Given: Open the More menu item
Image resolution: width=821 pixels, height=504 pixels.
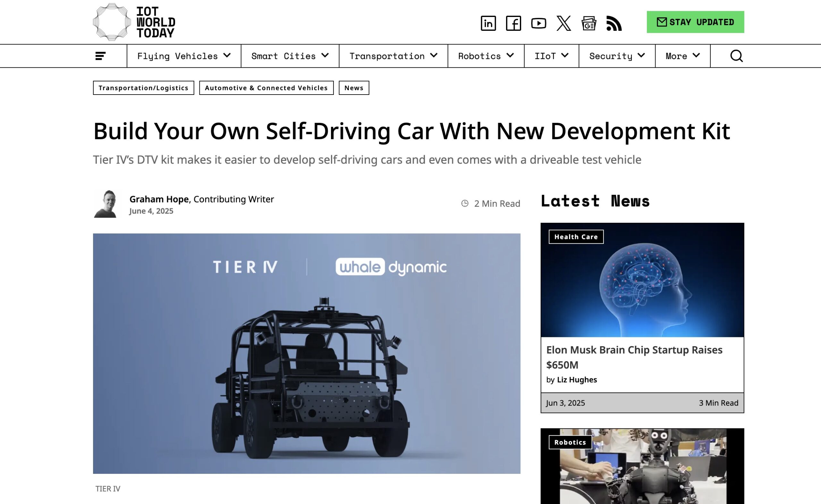Looking at the screenshot, I should [676, 56].
